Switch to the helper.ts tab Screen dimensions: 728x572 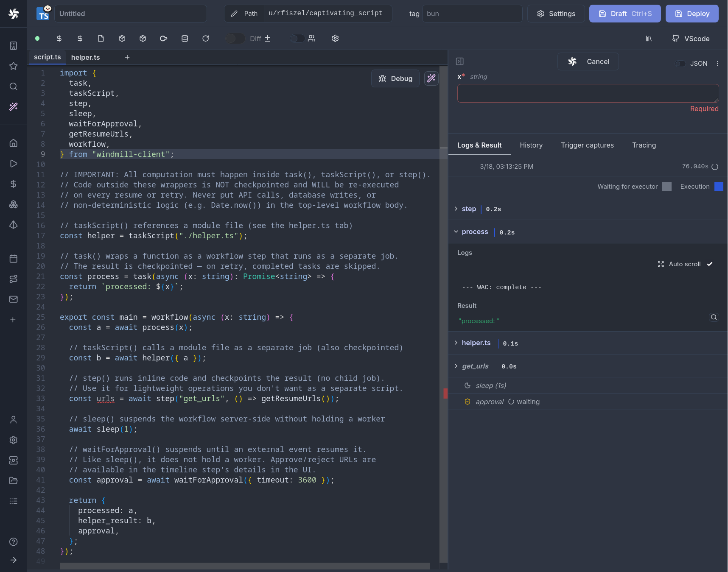pyautogui.click(x=85, y=57)
